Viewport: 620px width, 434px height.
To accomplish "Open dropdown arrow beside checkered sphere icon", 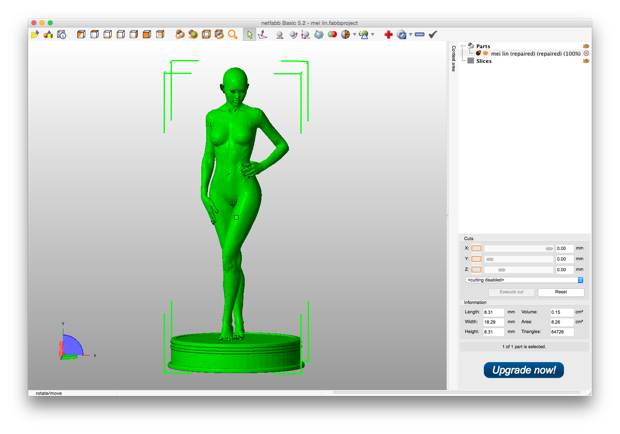I will (354, 35).
